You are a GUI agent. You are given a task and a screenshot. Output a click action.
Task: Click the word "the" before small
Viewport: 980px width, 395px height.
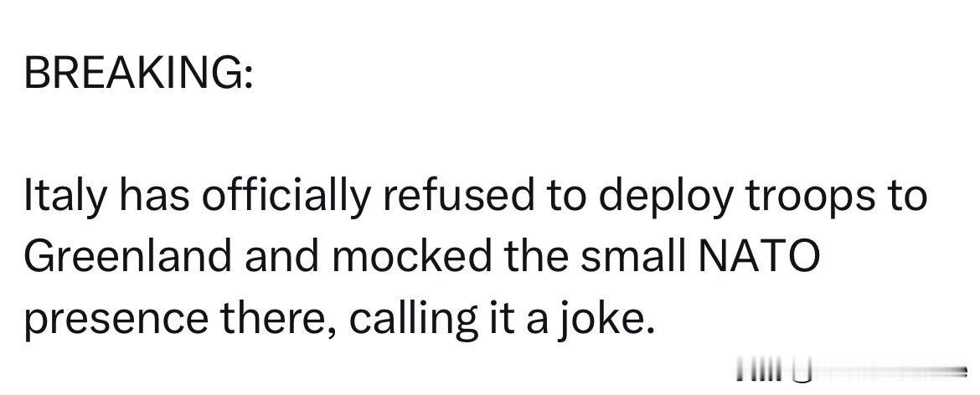pos(537,257)
